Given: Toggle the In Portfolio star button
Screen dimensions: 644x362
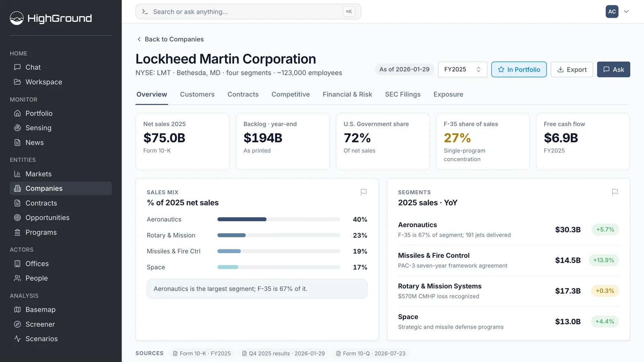Looking at the screenshot, I should click(519, 70).
